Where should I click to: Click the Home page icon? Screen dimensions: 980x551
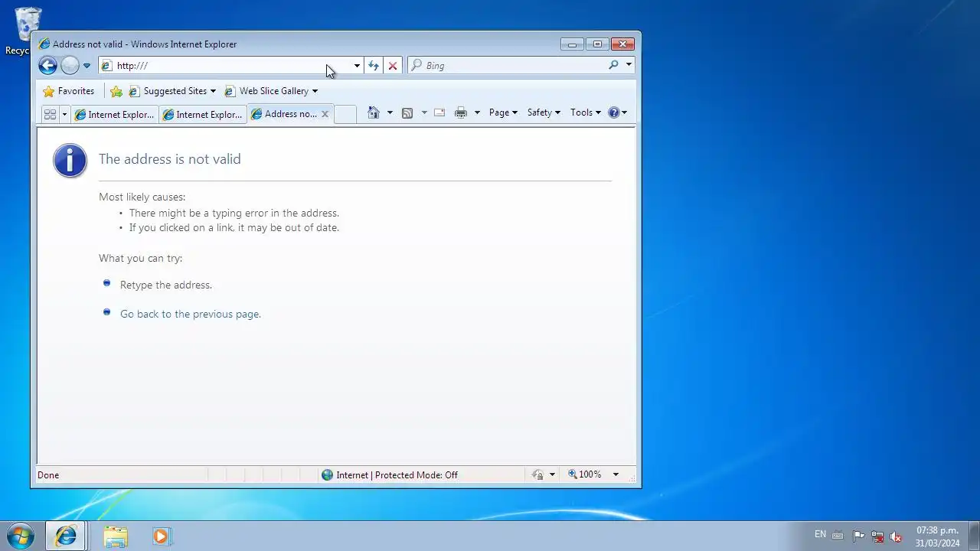373,112
